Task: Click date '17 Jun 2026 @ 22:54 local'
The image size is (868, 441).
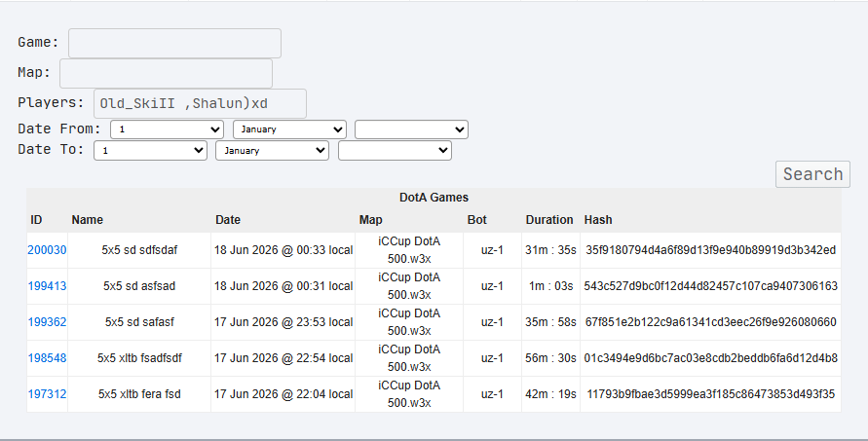Action: point(283,358)
